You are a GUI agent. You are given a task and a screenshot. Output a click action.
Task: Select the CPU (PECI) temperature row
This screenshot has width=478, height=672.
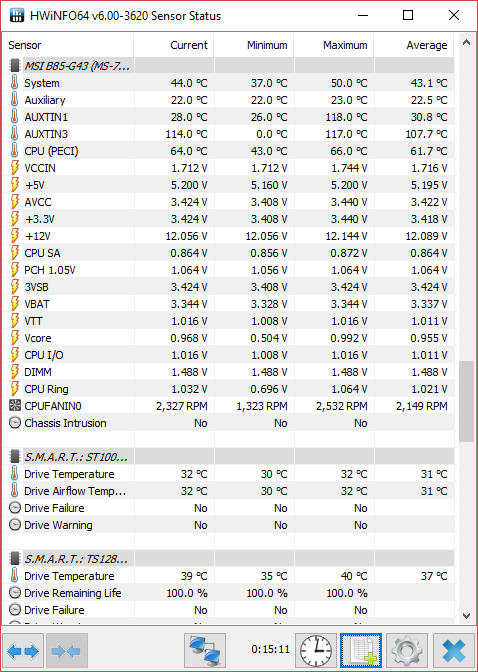point(231,151)
